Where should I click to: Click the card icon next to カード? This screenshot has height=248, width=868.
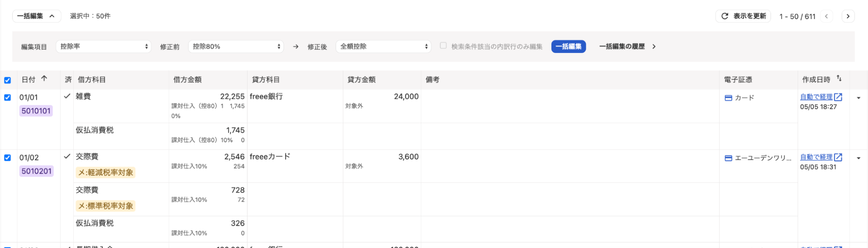click(x=729, y=98)
